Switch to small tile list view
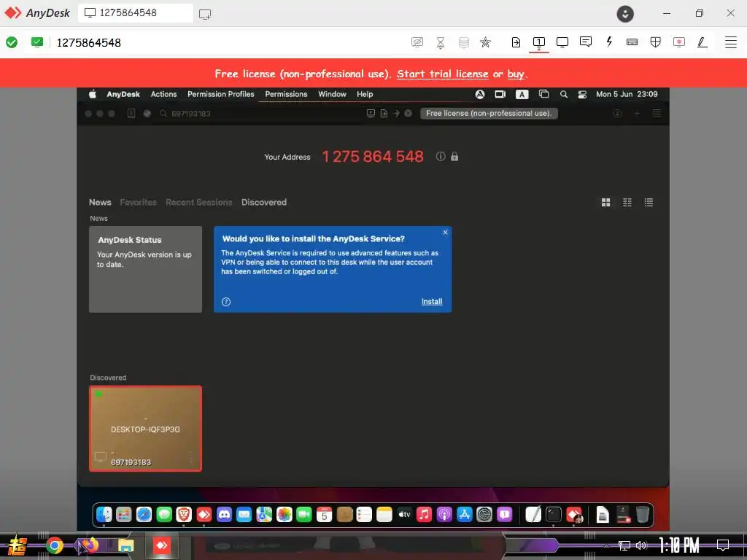The width and height of the screenshot is (747, 560). [627, 203]
